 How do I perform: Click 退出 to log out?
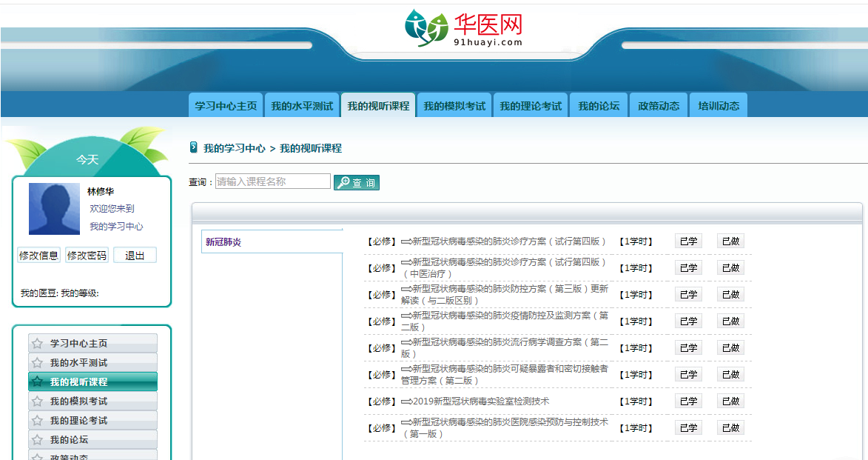[135, 256]
